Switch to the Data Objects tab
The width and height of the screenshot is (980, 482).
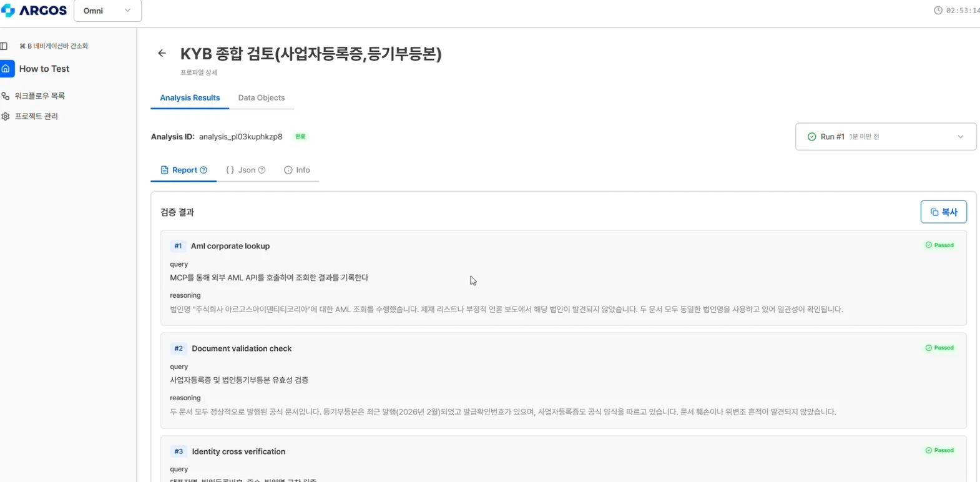click(x=262, y=98)
